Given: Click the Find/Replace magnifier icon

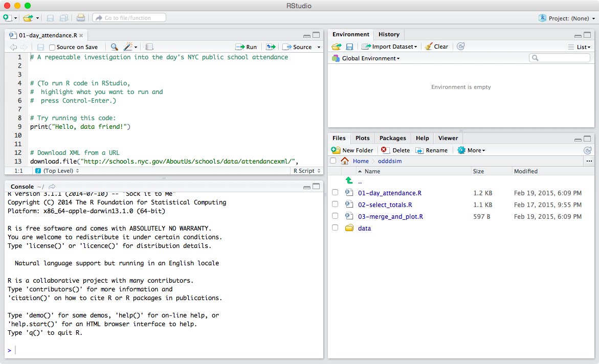Looking at the screenshot, I should [114, 47].
